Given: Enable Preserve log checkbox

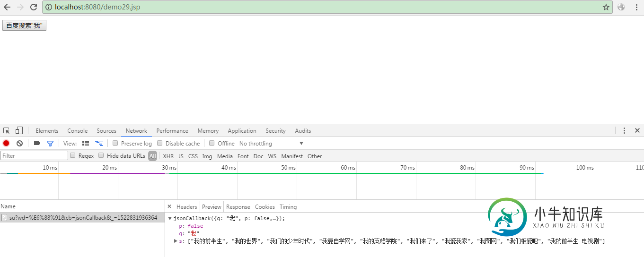Looking at the screenshot, I should [x=115, y=143].
